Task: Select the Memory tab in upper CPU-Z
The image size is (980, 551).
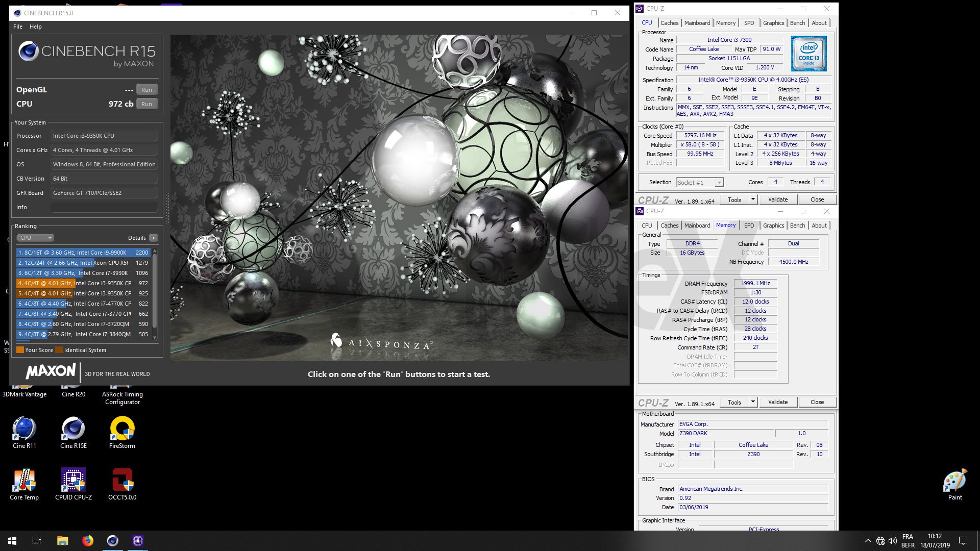Action: (725, 23)
